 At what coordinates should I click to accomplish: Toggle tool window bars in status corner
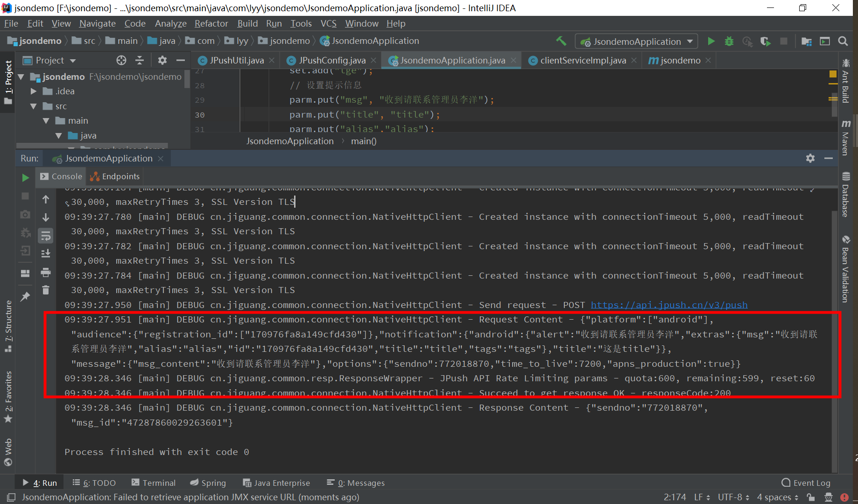coord(11,497)
